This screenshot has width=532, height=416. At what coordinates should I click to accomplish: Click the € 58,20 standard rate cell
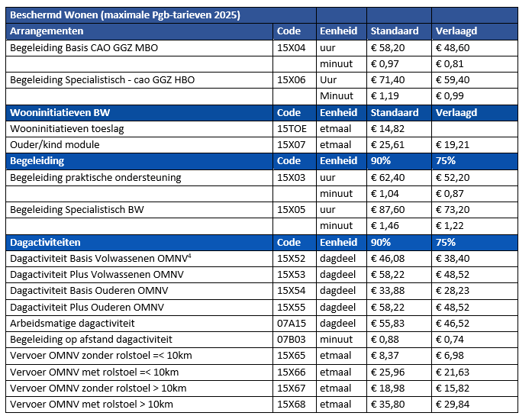click(388, 47)
